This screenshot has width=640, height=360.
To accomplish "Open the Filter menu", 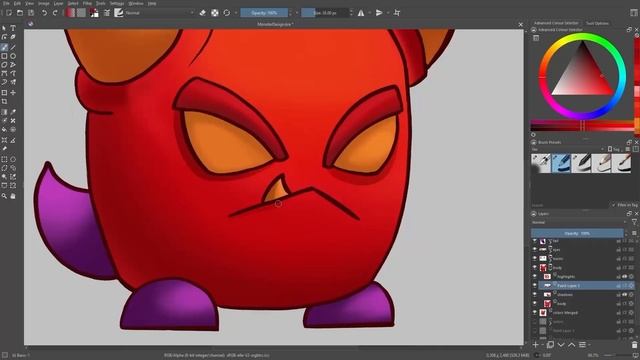I will click(87, 3).
